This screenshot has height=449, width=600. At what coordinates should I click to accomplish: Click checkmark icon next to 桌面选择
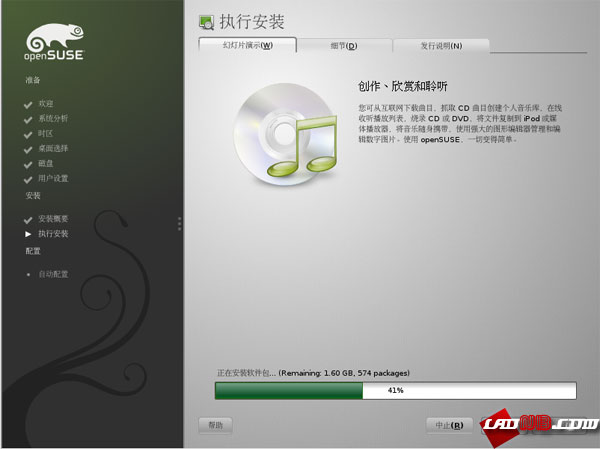tap(28, 150)
